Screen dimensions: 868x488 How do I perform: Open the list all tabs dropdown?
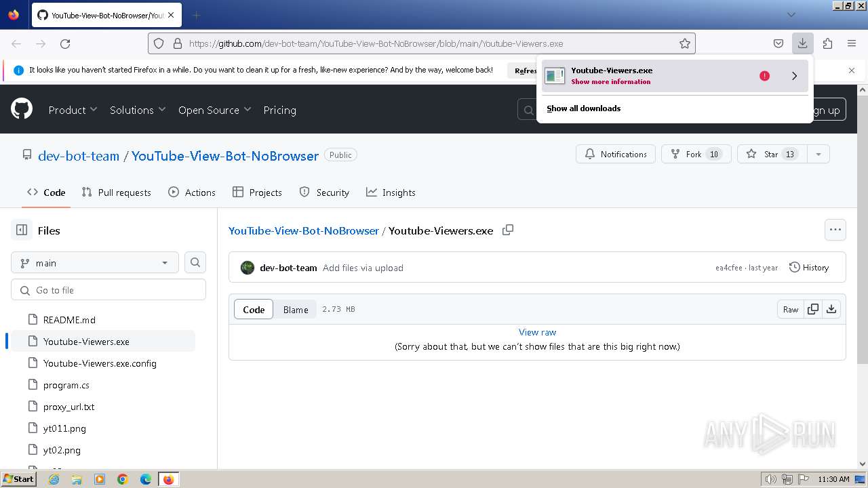tap(791, 15)
